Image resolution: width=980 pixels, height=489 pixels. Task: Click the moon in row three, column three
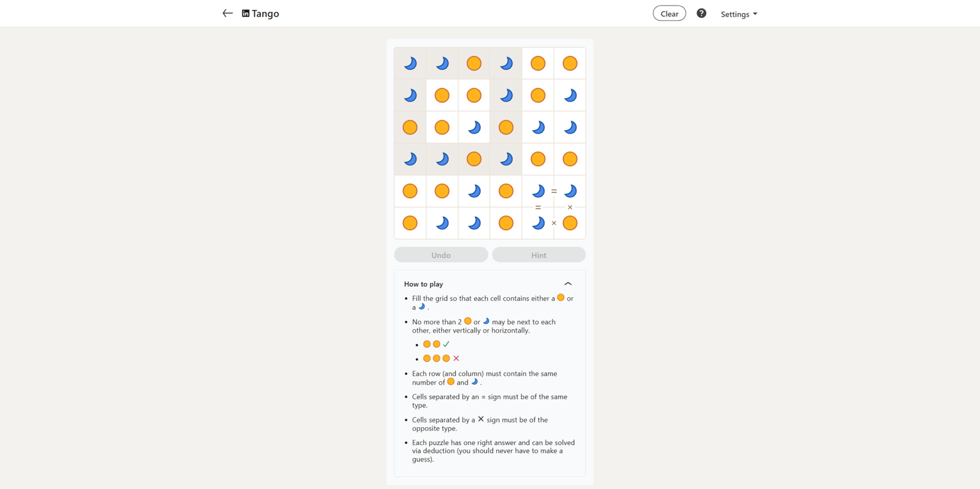point(474,127)
